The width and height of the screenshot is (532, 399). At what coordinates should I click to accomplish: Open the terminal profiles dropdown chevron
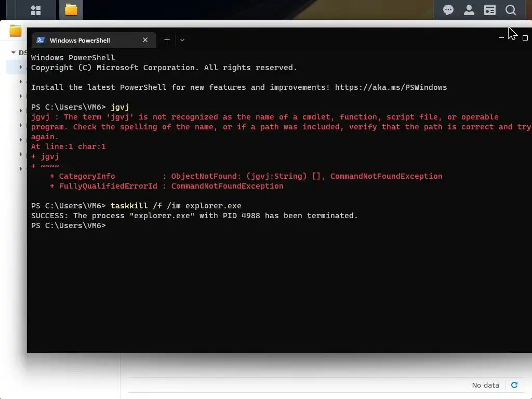click(182, 40)
